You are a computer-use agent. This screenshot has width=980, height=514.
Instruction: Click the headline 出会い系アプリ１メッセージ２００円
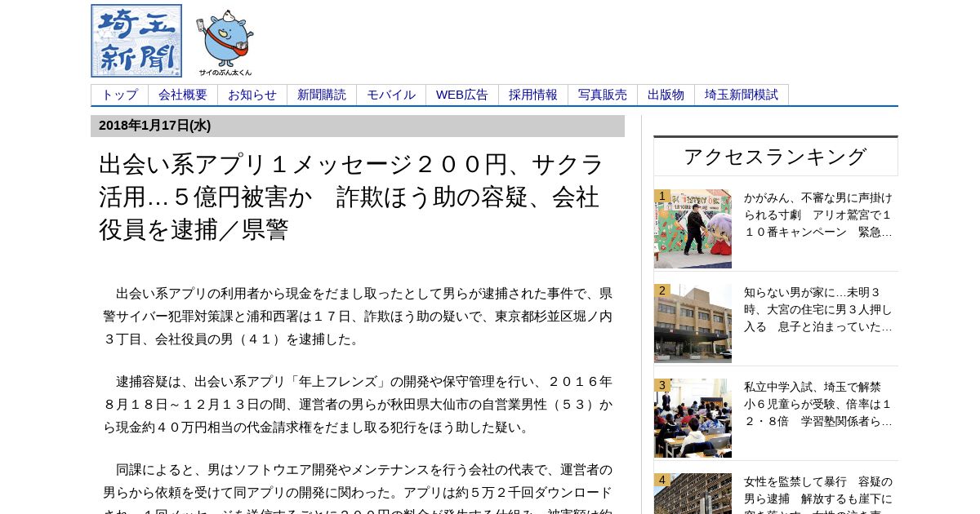click(351, 197)
